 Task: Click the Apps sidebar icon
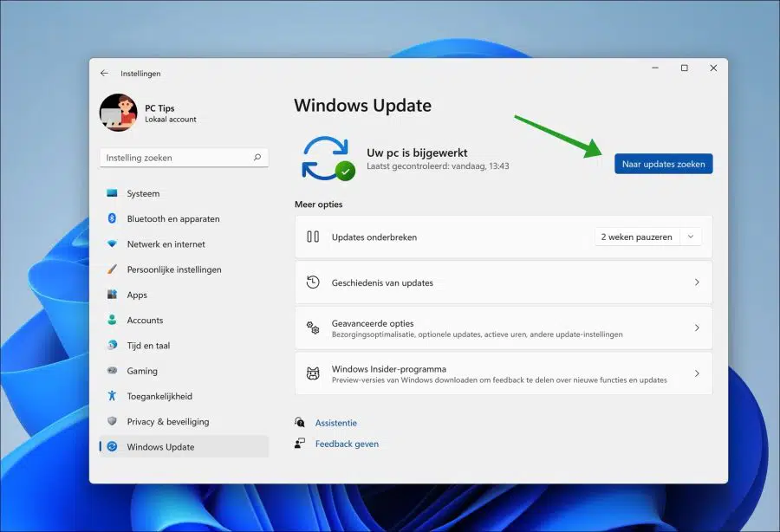point(112,295)
